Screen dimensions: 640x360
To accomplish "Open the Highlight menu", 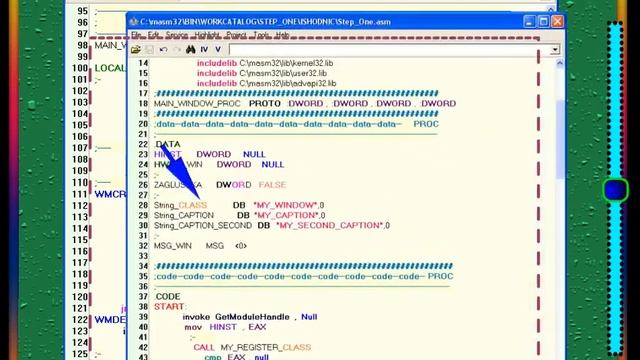I will (x=207, y=35).
